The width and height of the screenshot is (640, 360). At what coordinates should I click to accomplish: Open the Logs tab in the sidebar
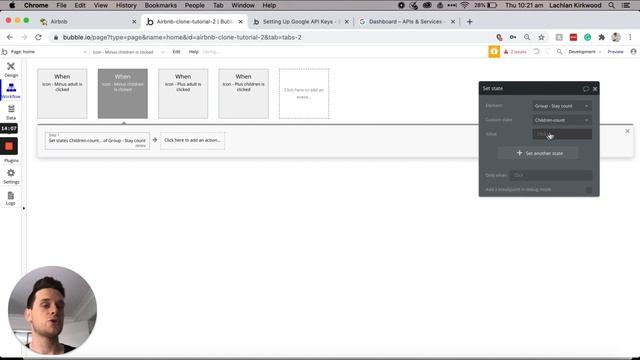coord(11,198)
